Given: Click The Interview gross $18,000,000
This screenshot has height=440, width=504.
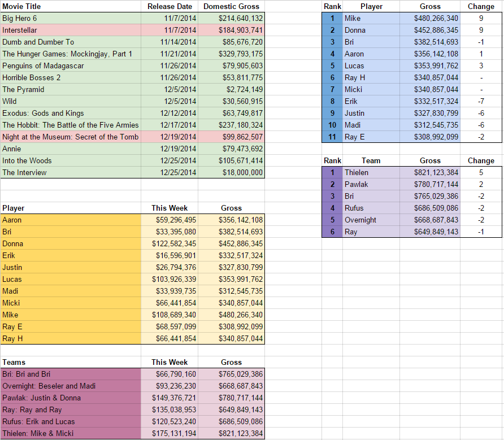Looking at the screenshot, I should click(x=232, y=173).
